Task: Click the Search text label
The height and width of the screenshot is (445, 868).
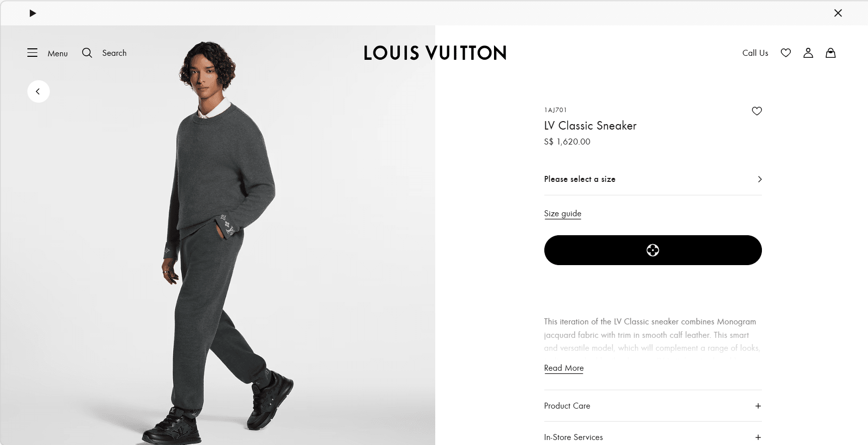Action: [114, 53]
